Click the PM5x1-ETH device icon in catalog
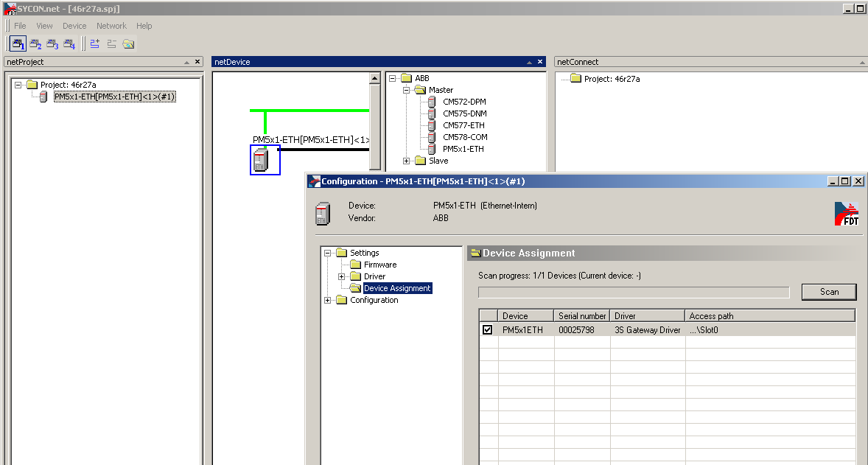The height and width of the screenshot is (465, 868). click(x=432, y=149)
